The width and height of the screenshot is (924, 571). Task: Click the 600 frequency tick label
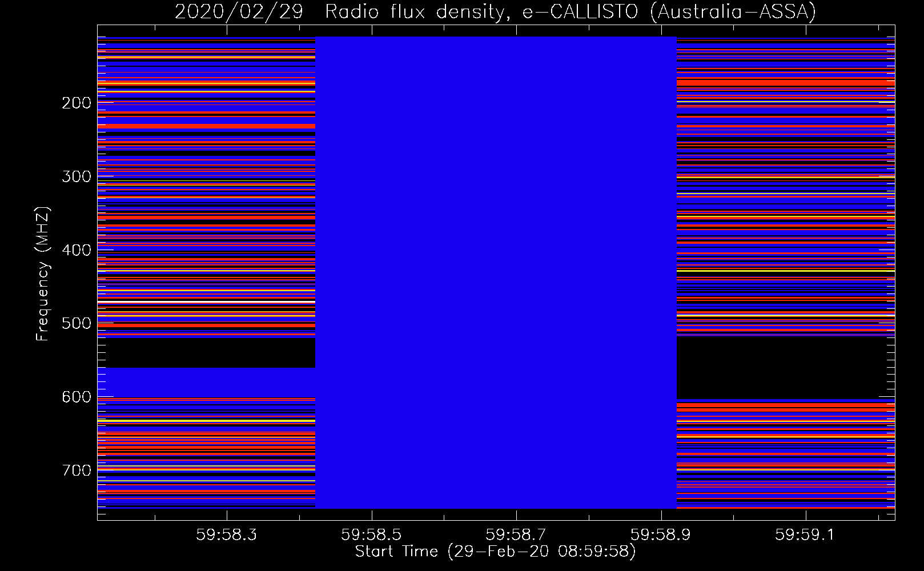[x=77, y=397]
